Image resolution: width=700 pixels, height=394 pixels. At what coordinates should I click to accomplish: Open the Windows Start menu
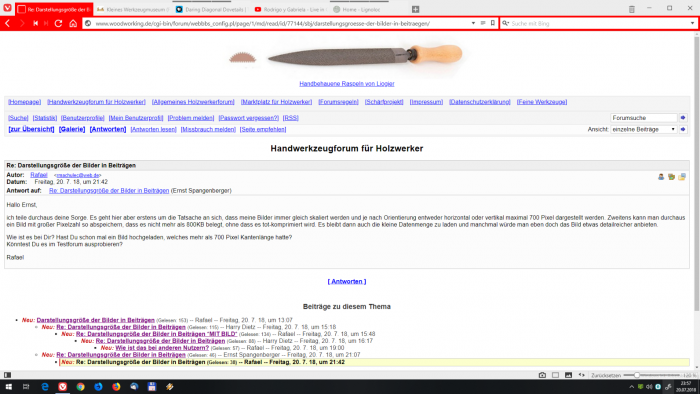coord(8,387)
